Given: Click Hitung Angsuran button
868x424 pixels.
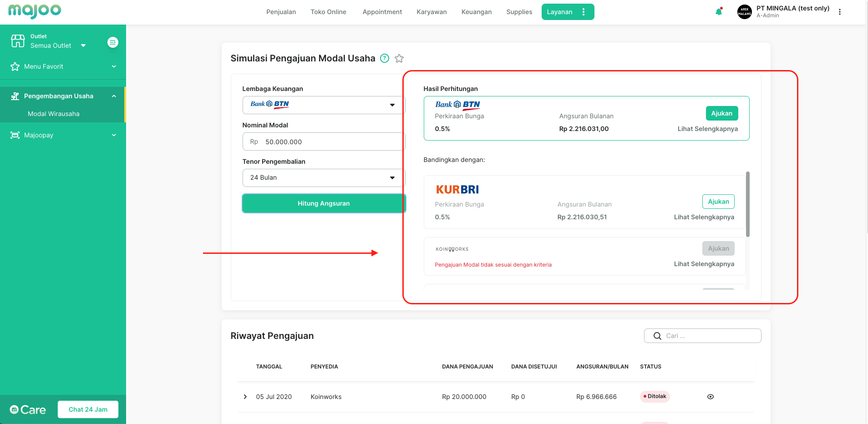Looking at the screenshot, I should point(324,203).
